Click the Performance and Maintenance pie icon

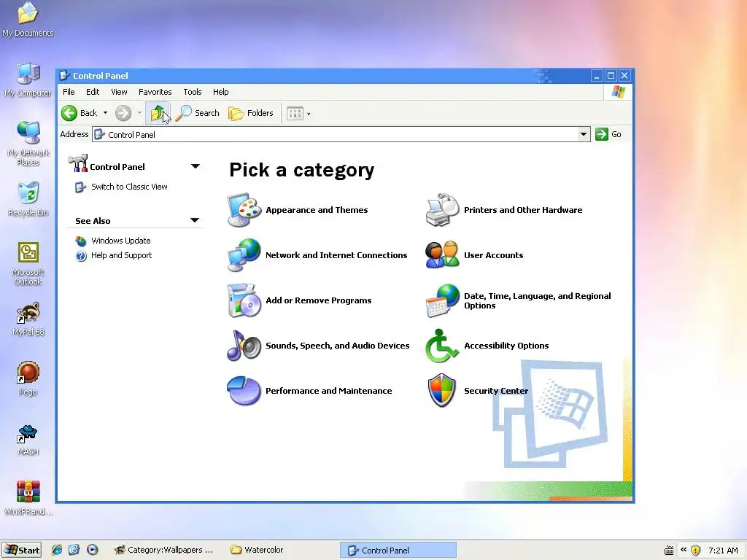pyautogui.click(x=244, y=391)
